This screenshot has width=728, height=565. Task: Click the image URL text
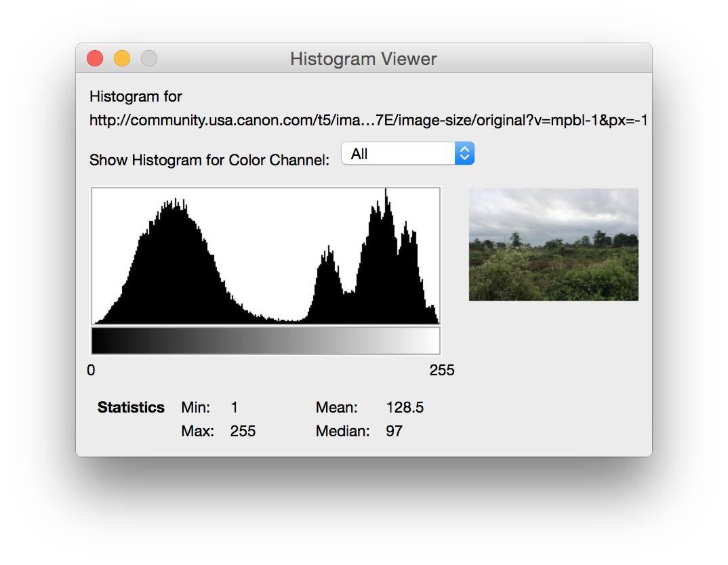coord(369,121)
